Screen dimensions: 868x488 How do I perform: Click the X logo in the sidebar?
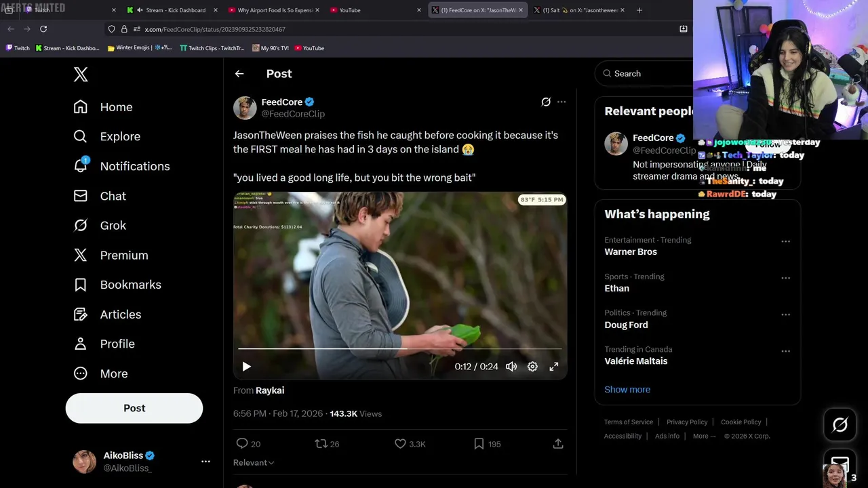[81, 75]
